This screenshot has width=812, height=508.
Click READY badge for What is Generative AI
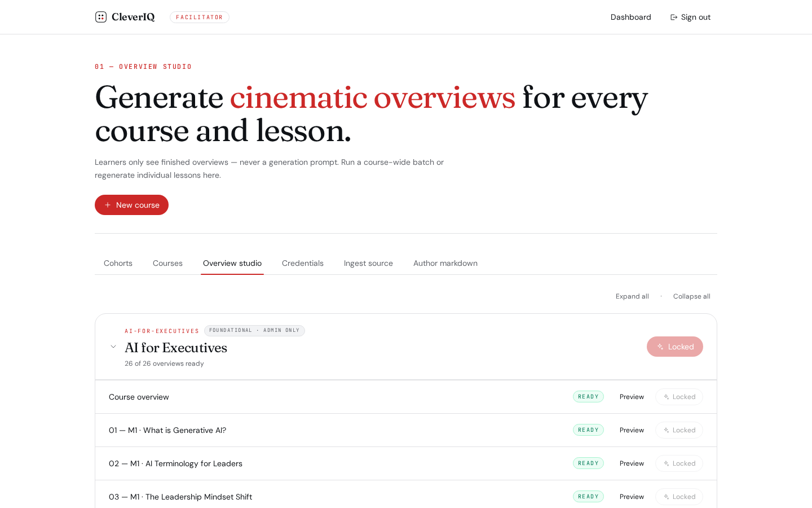tap(588, 430)
